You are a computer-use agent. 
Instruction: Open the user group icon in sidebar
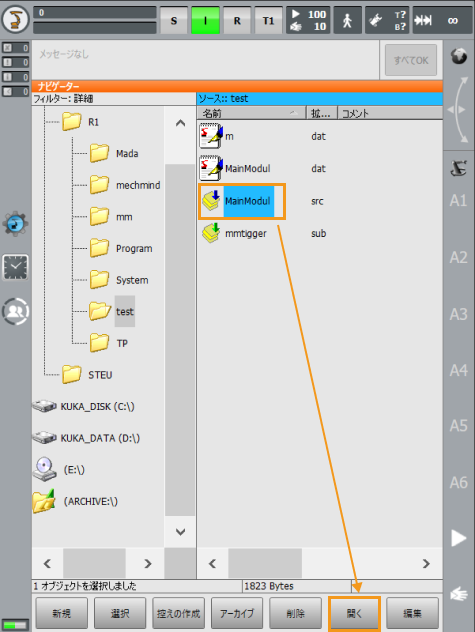pyautogui.click(x=15, y=311)
